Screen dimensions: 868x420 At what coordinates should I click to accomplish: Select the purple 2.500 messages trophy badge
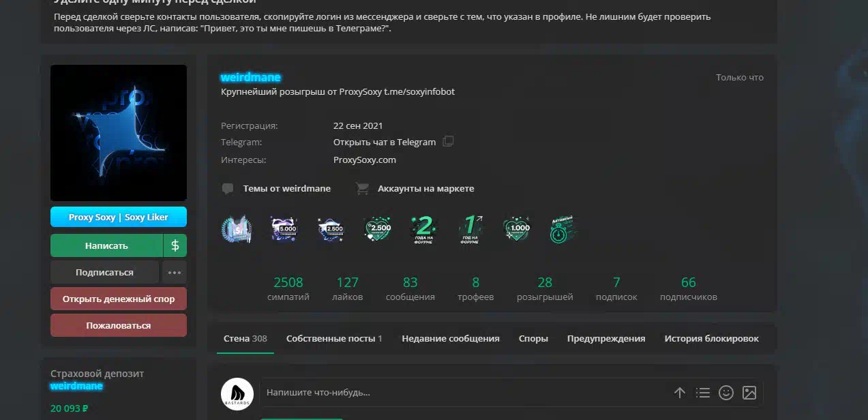tap(331, 229)
